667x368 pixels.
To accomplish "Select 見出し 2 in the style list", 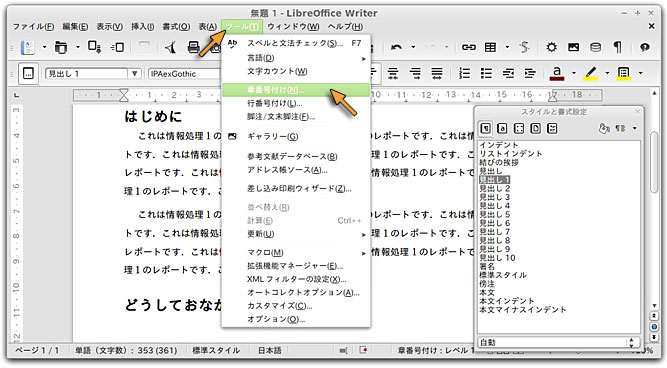I will pos(495,188).
